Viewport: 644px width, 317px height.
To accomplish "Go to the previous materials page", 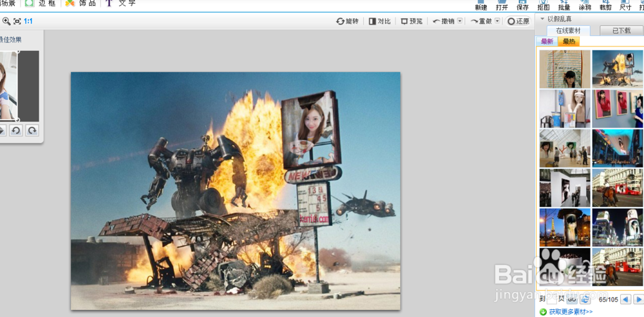I will pos(625,300).
